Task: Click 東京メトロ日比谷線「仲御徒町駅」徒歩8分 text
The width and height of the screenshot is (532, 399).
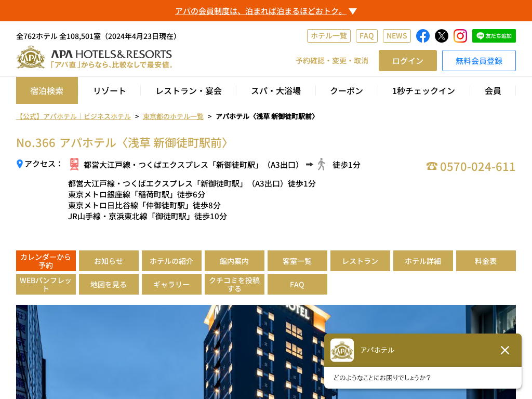Action: [x=144, y=205]
